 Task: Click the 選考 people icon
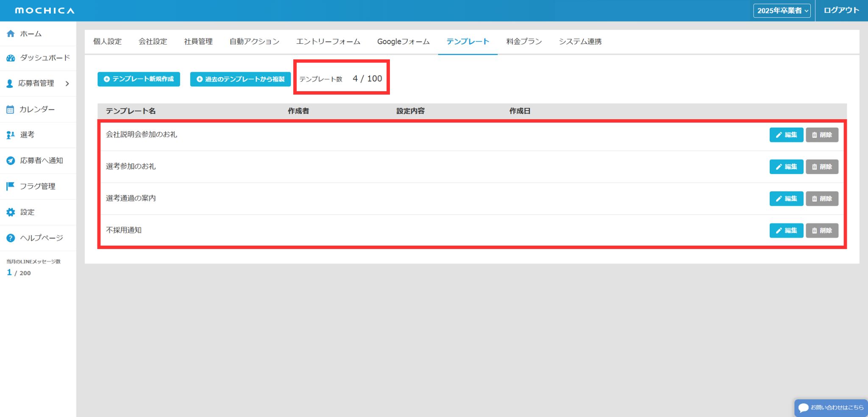click(11, 135)
